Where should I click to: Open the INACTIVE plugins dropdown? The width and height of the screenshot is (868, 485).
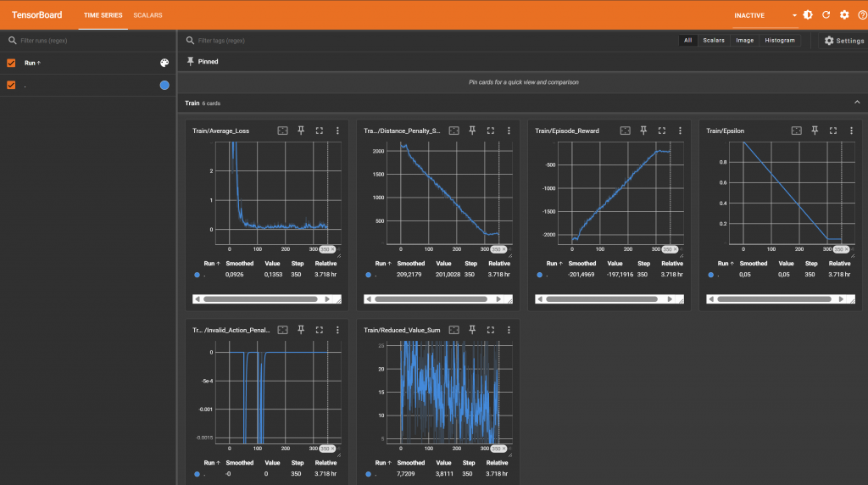click(x=765, y=15)
